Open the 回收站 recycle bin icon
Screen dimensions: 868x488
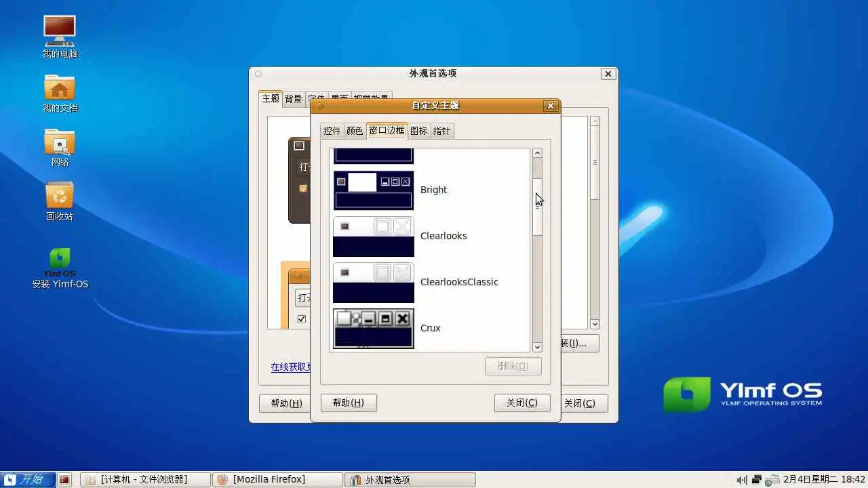(x=60, y=200)
